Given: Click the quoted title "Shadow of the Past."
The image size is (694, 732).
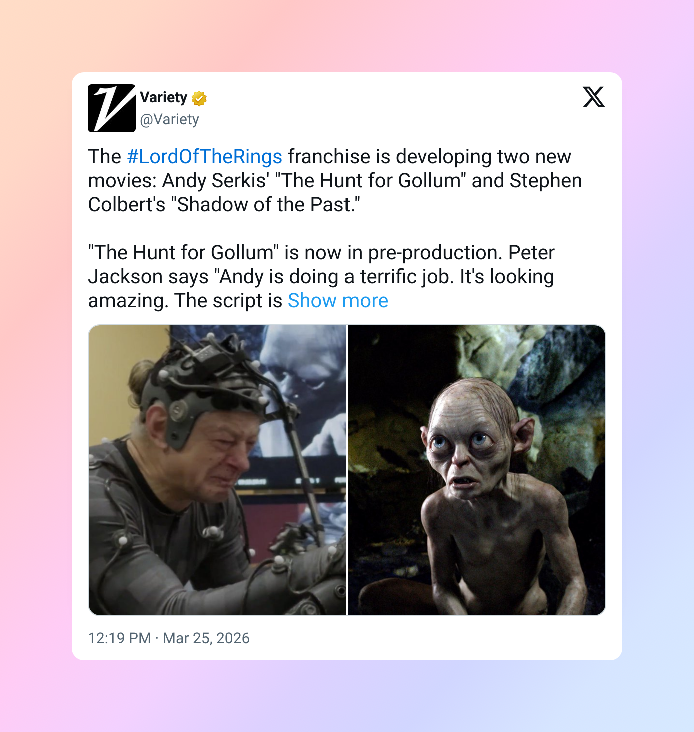Looking at the screenshot, I should click(268, 204).
